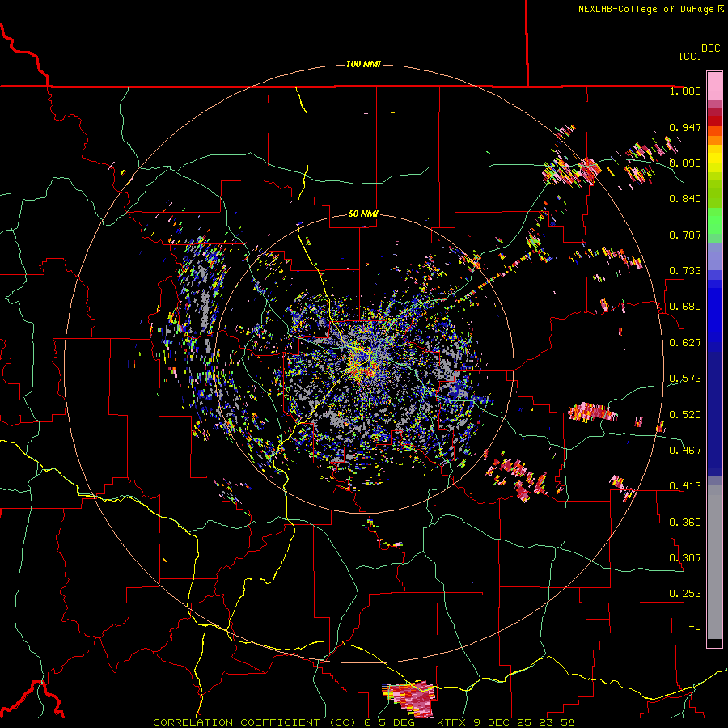Click the pink echo cluster below the 100 NMI ring
This screenshot has height=728, width=728.
coord(410,698)
